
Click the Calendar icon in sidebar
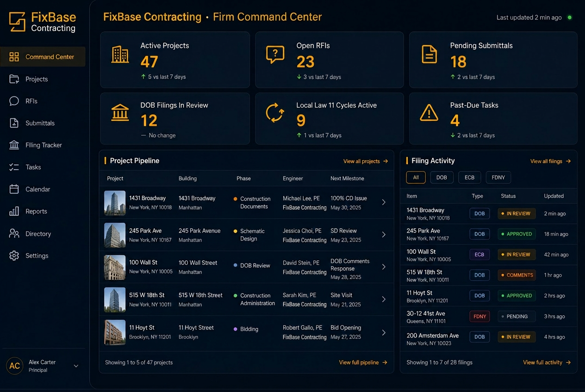[14, 189]
